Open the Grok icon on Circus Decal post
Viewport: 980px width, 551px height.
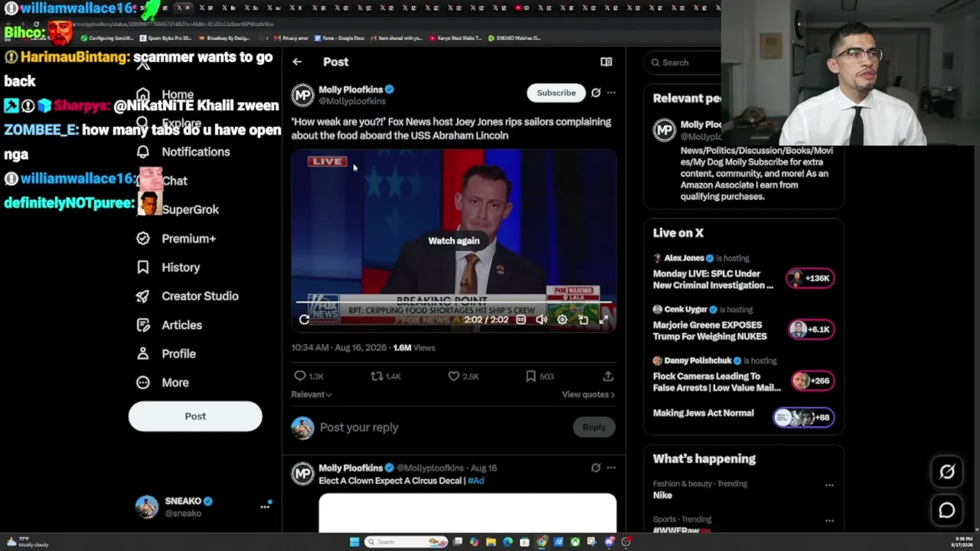[596, 468]
